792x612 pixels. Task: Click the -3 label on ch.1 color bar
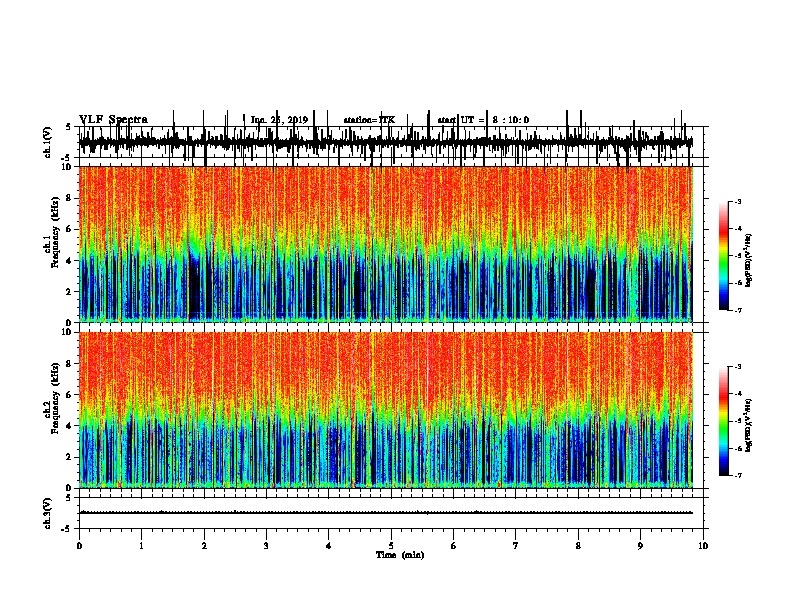coord(737,202)
